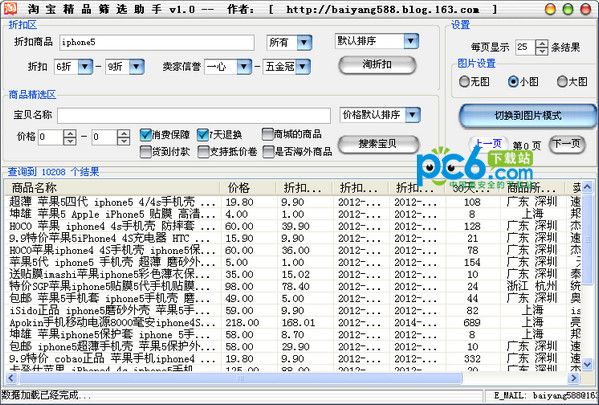Click the table scroll down arrow
The image size is (599, 405).
[x=587, y=364]
